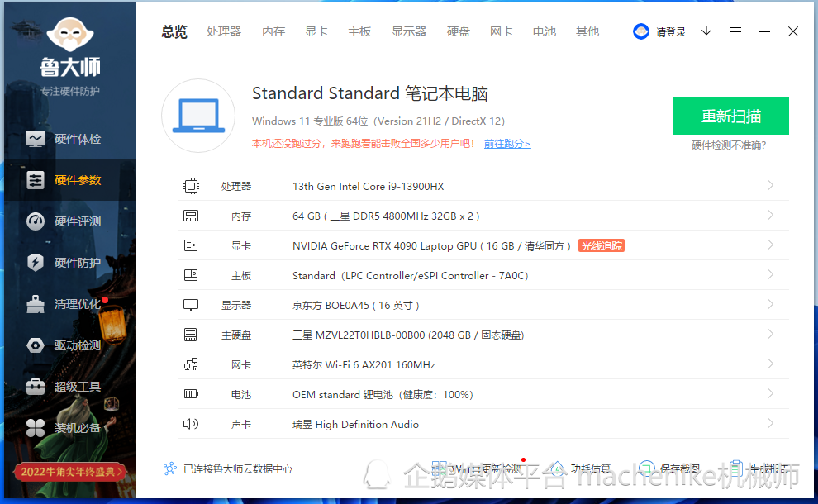Image resolution: width=818 pixels, height=504 pixels.
Task: Click 瑞昱 High Definition Audio text
Action: pyautogui.click(x=355, y=424)
